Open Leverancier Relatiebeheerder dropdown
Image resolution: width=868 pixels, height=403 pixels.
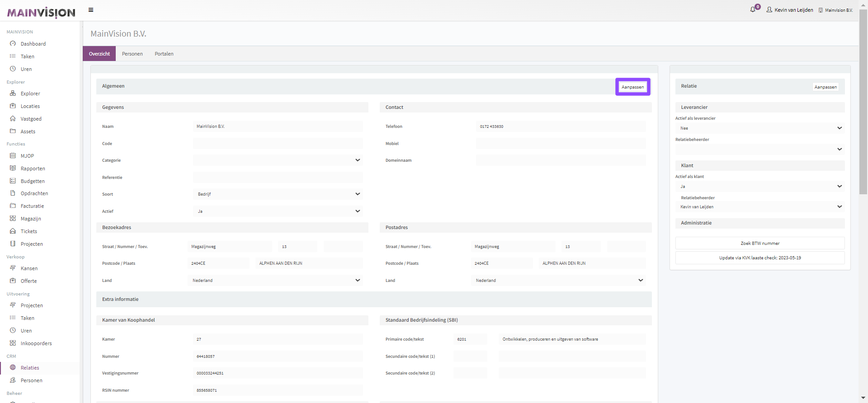[x=760, y=150]
